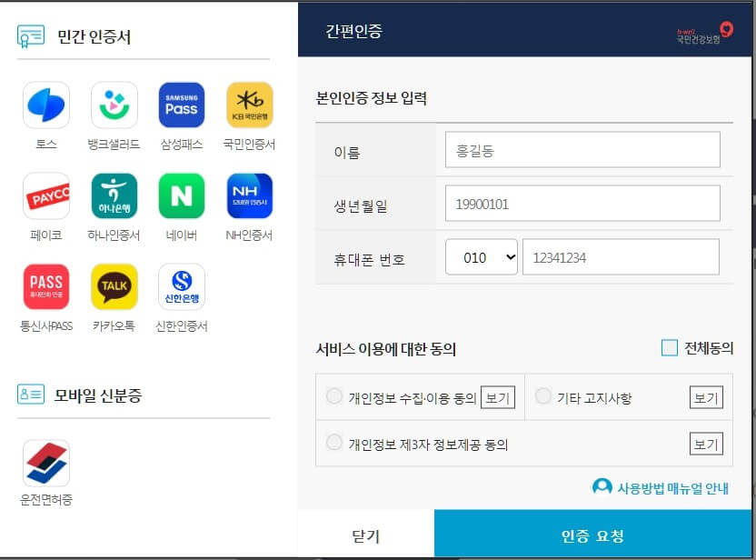Click the user manual headset icon

pos(602,486)
